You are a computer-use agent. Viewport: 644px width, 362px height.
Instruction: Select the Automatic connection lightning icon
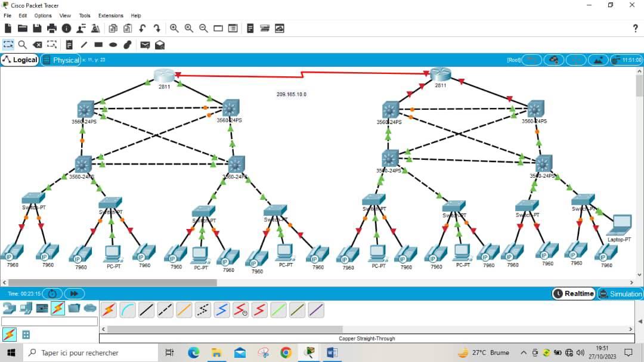[x=109, y=310]
